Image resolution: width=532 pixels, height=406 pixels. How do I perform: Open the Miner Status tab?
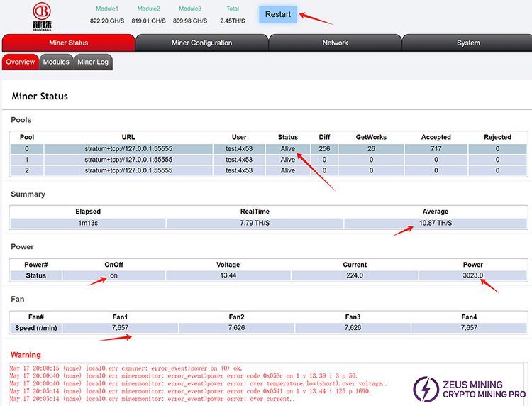click(x=68, y=43)
